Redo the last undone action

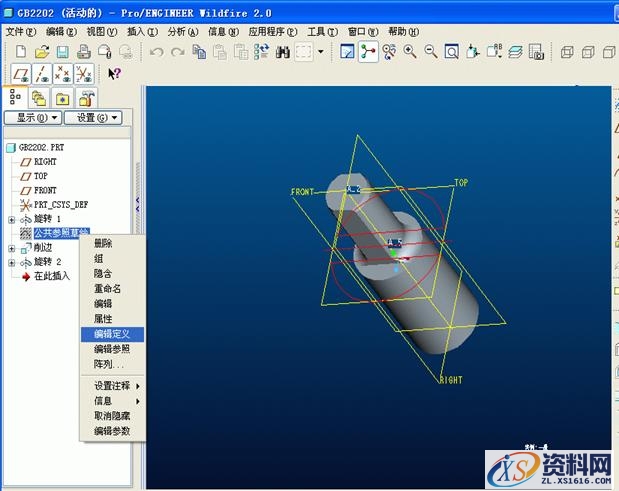tap(178, 52)
